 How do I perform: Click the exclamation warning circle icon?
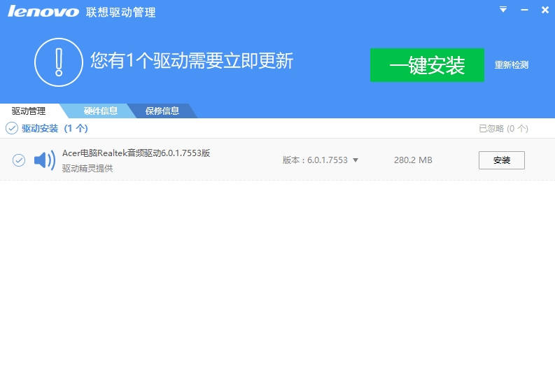[59, 62]
